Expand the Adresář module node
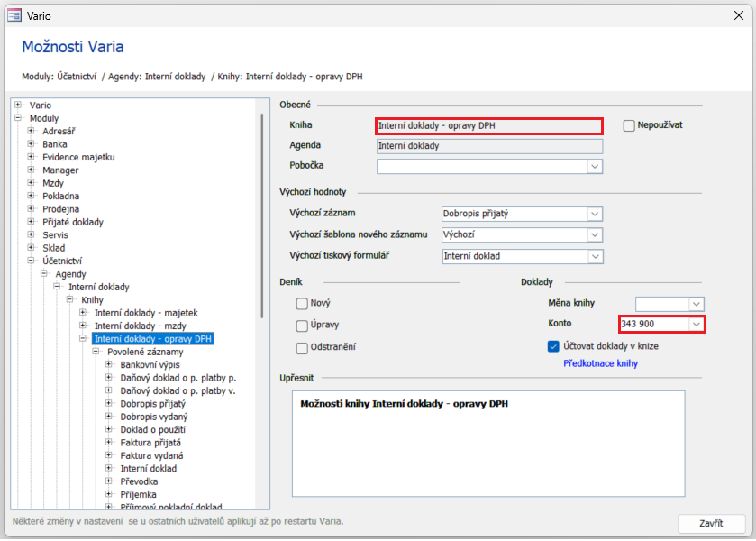 31,131
